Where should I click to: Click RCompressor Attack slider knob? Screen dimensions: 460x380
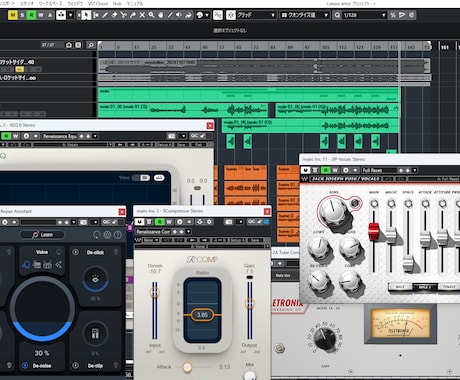(187, 367)
